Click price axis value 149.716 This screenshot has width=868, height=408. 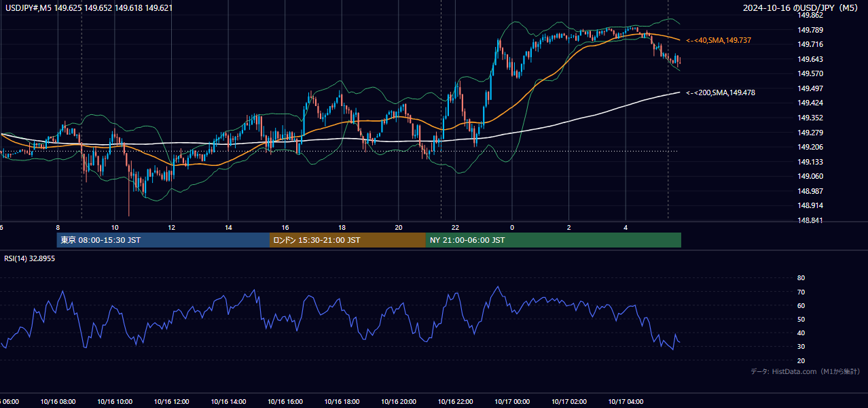[x=810, y=44]
